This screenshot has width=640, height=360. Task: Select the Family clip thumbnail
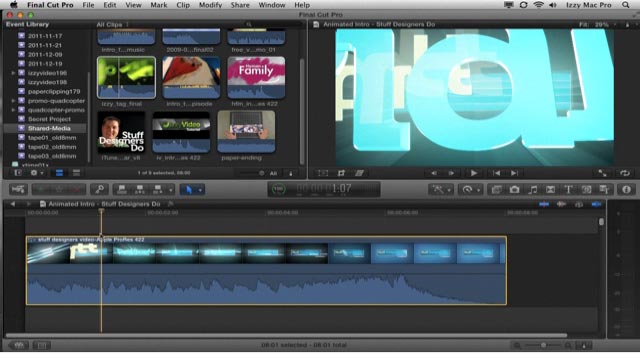point(256,78)
